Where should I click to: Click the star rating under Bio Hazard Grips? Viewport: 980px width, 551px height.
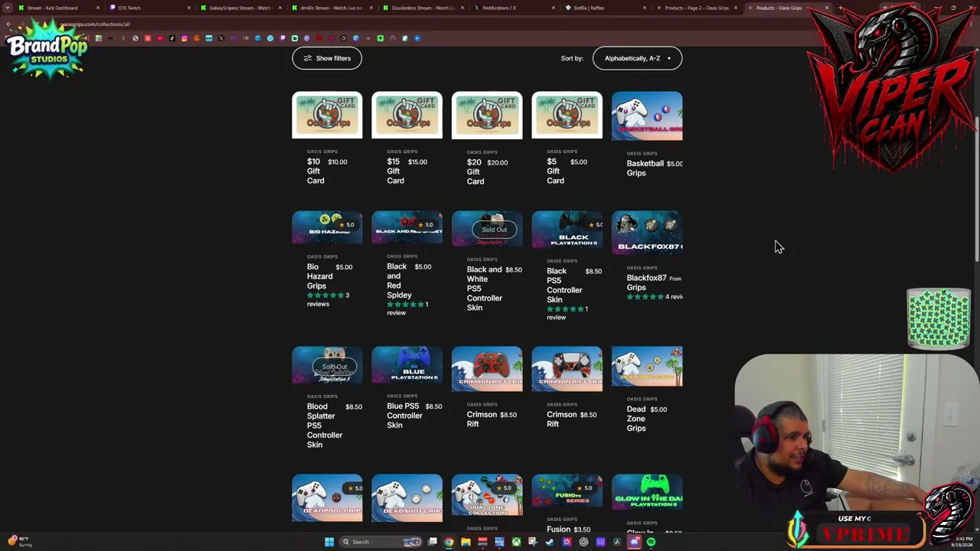pyautogui.click(x=325, y=295)
